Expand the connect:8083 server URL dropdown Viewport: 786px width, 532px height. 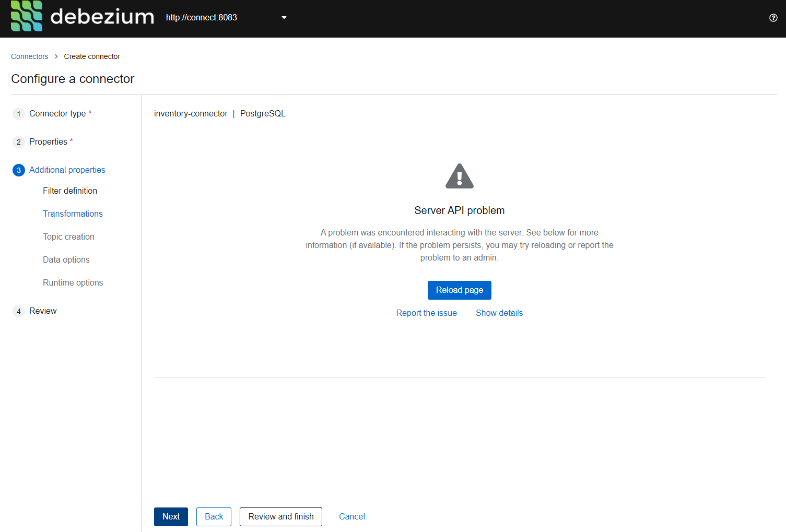pyautogui.click(x=284, y=17)
